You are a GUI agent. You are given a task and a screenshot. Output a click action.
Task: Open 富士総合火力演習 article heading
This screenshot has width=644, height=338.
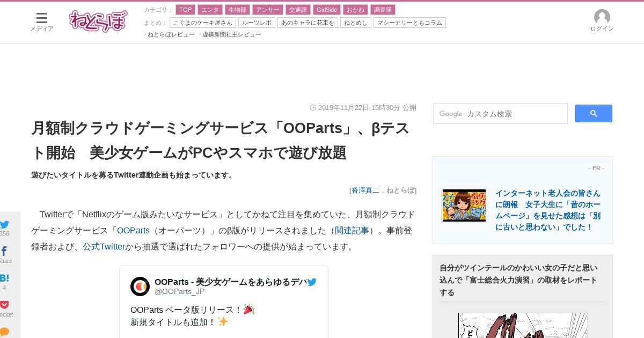pos(518,280)
